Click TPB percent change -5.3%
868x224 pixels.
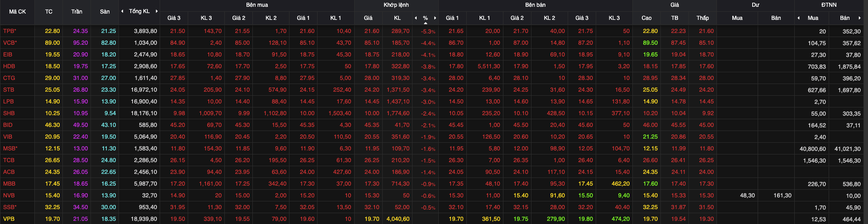coord(428,32)
